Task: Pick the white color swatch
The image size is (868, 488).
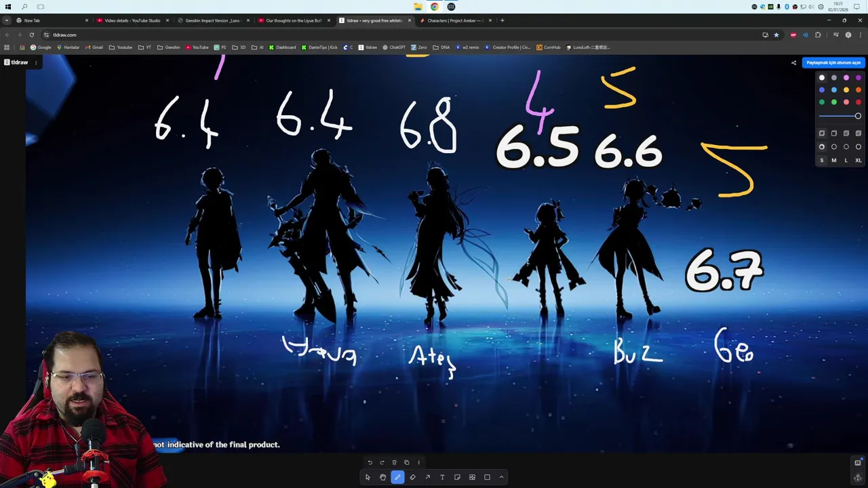Action: pos(822,78)
